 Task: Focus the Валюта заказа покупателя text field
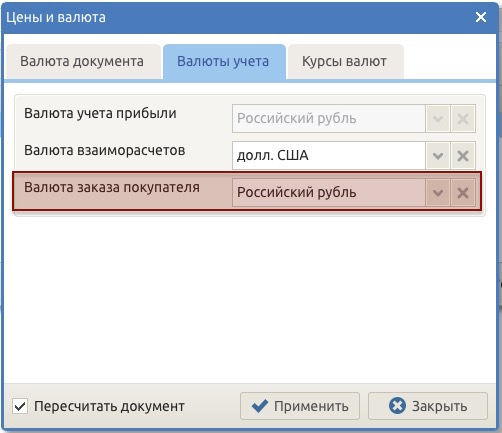pyautogui.click(x=329, y=193)
